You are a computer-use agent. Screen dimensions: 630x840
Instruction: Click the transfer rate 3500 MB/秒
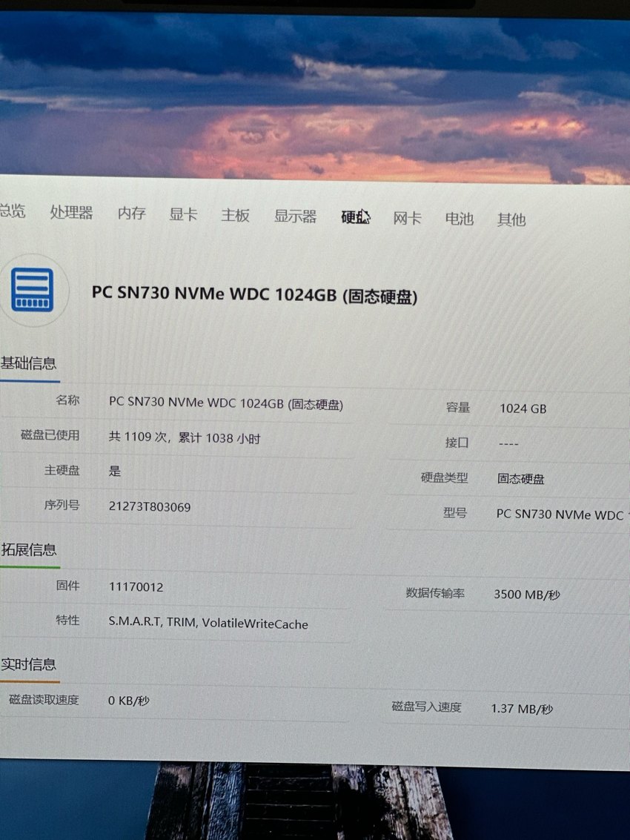pos(527,594)
